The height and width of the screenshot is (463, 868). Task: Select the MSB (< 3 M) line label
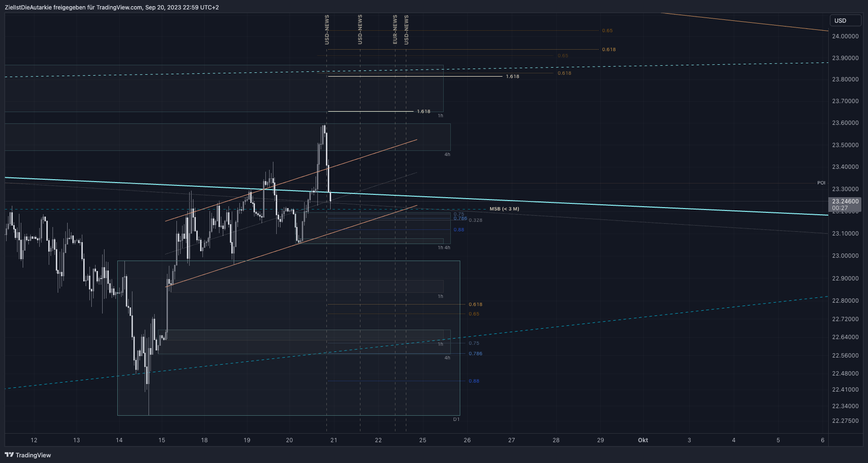pos(504,209)
